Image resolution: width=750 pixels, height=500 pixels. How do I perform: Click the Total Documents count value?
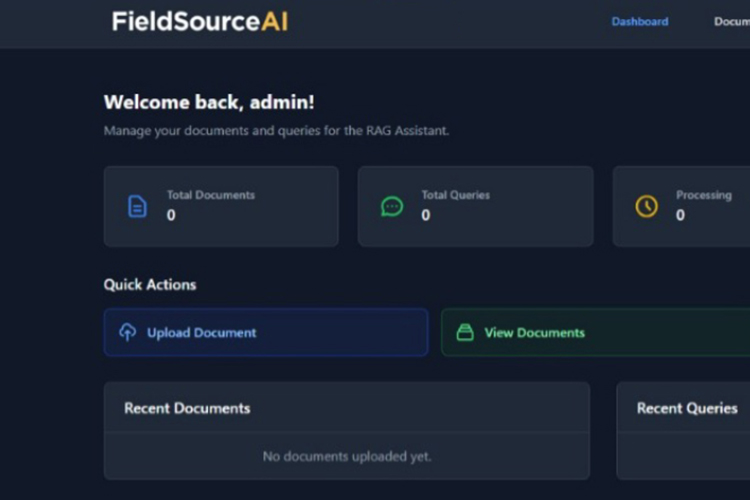[x=171, y=215]
